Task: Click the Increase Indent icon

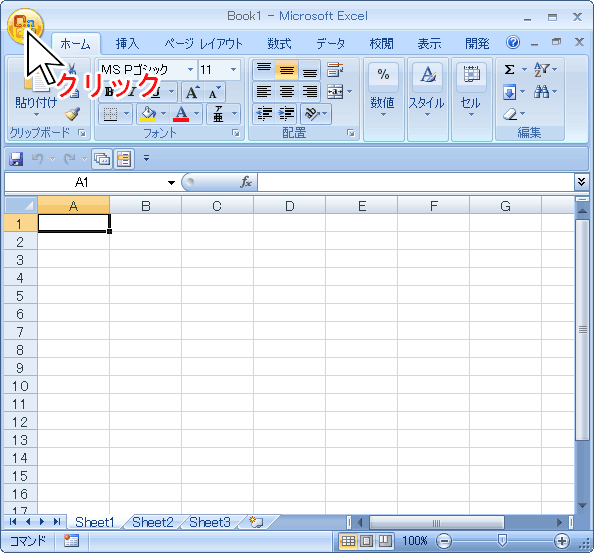Action: pyautogui.click(x=287, y=113)
